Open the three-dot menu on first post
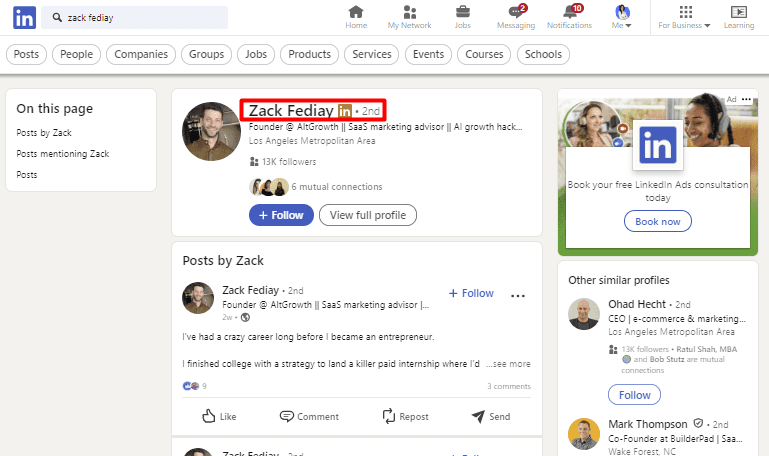The width and height of the screenshot is (769, 456). pos(518,296)
